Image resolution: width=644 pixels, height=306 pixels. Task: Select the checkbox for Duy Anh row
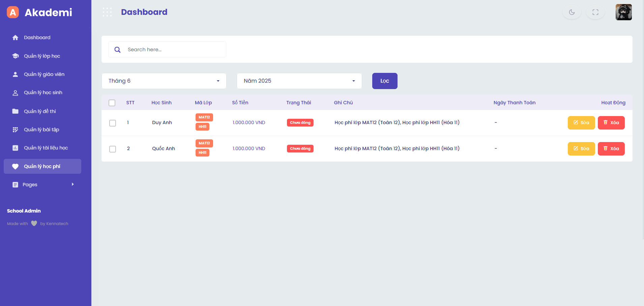(113, 123)
